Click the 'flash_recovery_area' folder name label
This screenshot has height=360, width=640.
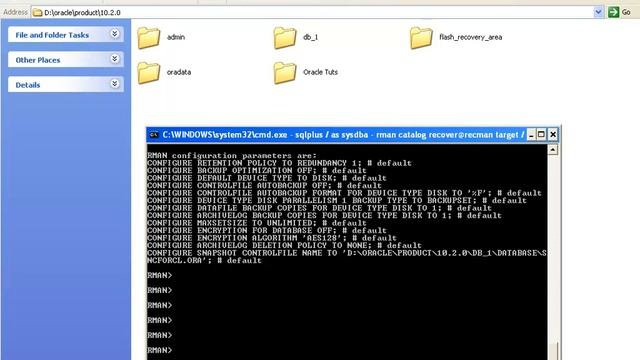(x=471, y=37)
